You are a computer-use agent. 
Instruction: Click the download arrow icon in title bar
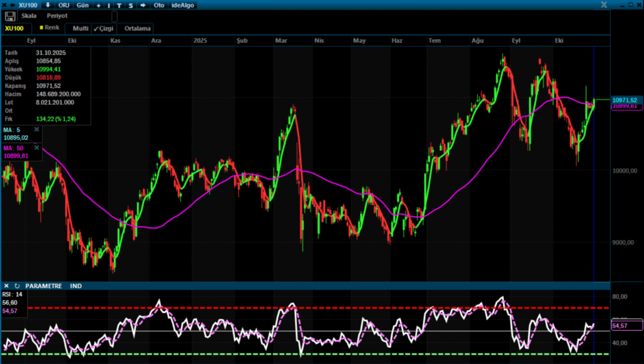(48, 5)
